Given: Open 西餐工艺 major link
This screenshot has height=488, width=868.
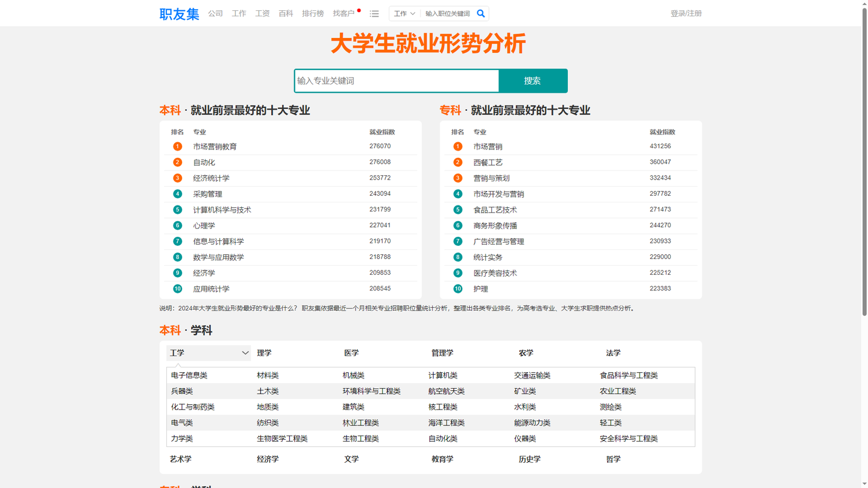Looking at the screenshot, I should (488, 162).
